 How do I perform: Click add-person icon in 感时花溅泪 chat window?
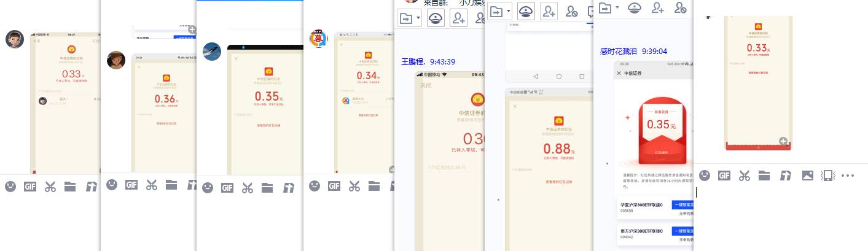pos(657,7)
